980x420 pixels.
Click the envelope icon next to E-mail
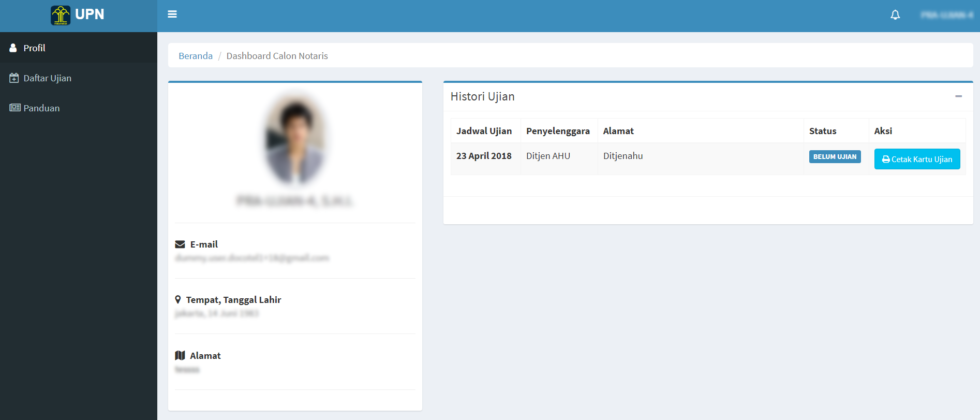click(x=180, y=244)
